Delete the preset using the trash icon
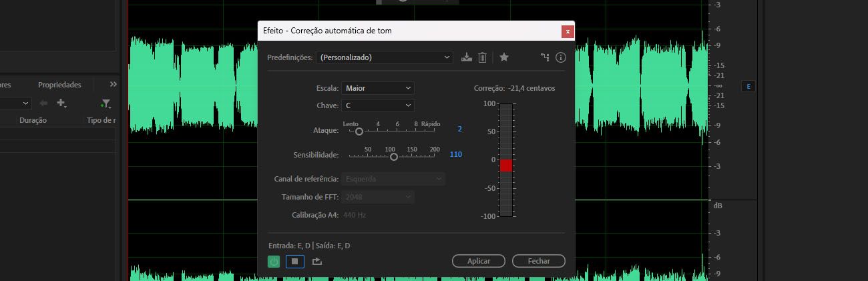The width and height of the screenshot is (868, 281). (483, 57)
